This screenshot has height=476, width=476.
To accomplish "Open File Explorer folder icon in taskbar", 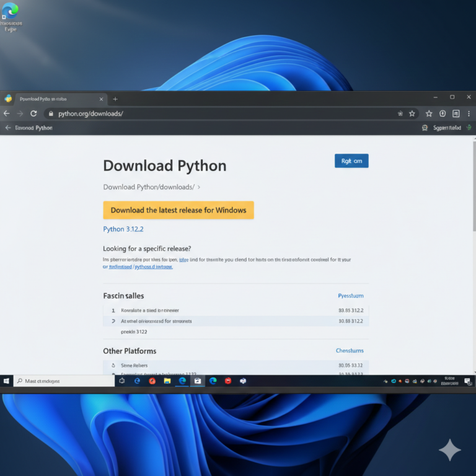I will [x=167, y=381].
